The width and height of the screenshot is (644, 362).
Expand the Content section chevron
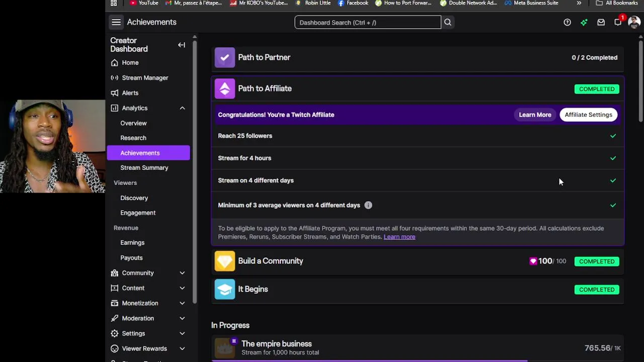click(182, 288)
